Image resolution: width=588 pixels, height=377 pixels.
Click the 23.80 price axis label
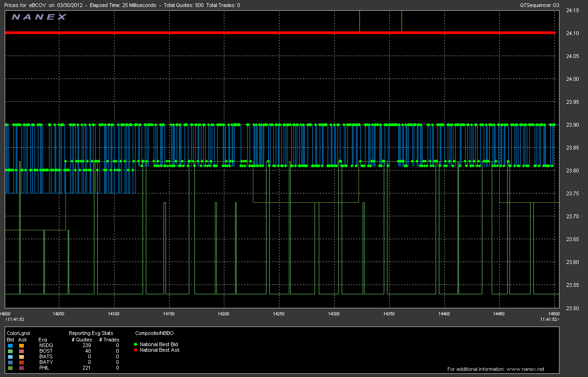[572, 171]
